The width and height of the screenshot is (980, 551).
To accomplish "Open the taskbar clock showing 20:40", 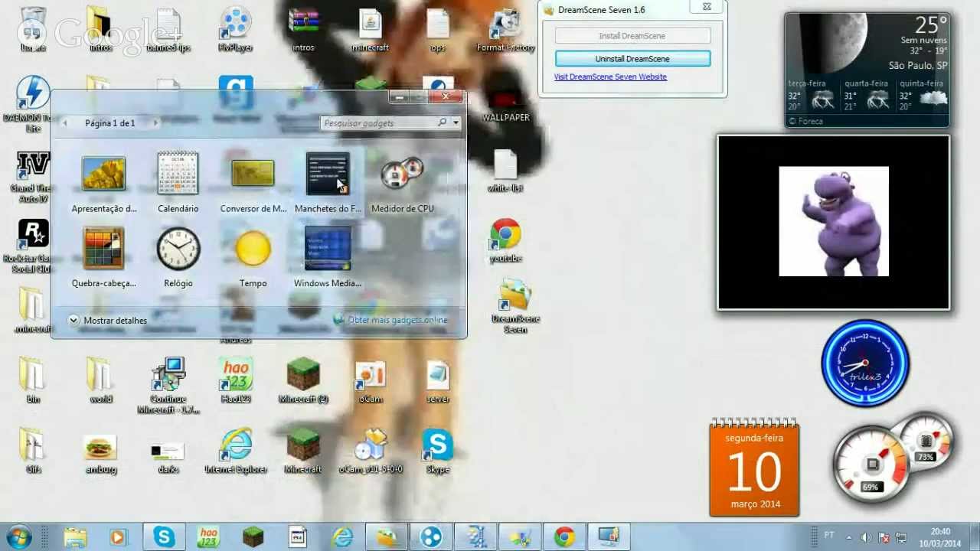I will (x=940, y=537).
